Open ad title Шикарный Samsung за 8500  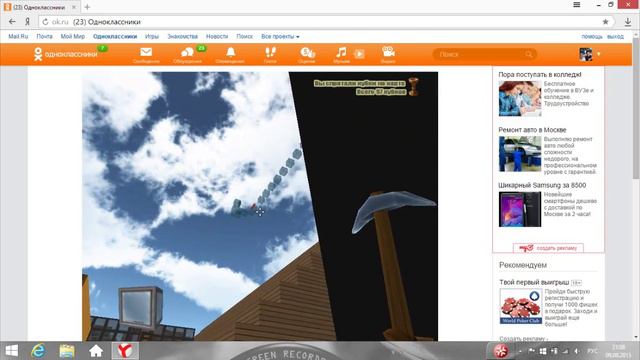(x=542, y=185)
